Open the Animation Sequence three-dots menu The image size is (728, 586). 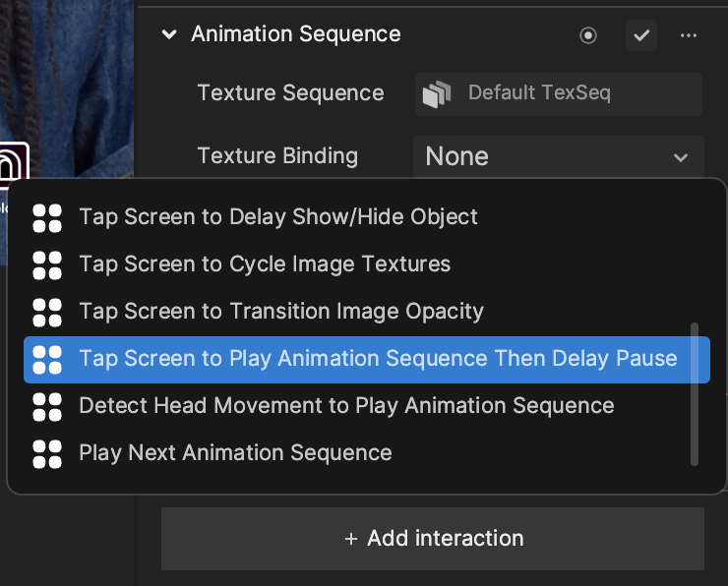click(688, 35)
